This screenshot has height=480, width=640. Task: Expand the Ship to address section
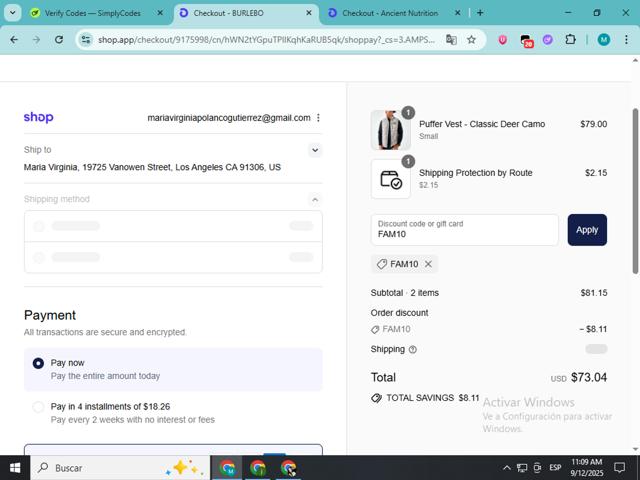click(x=315, y=150)
